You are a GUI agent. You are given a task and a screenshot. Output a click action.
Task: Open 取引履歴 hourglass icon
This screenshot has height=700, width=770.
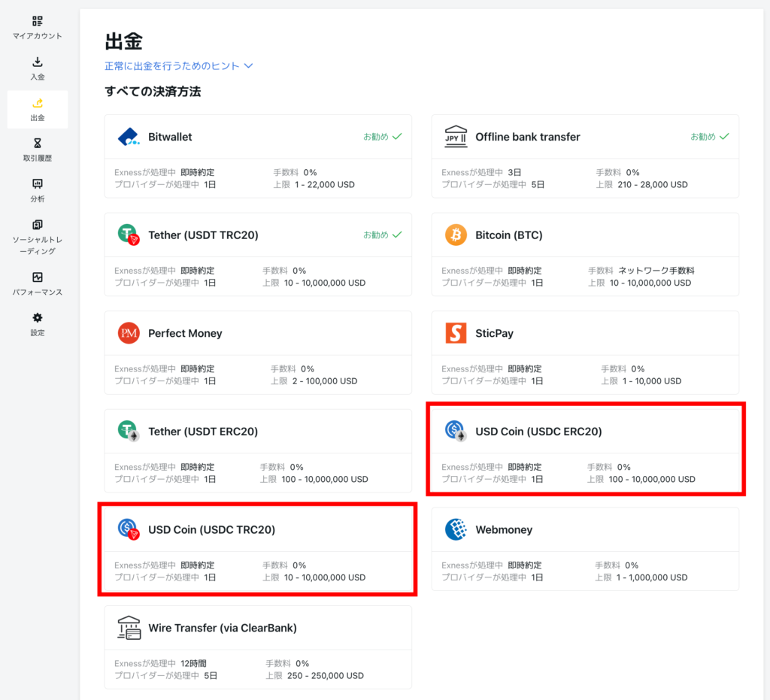point(38,143)
